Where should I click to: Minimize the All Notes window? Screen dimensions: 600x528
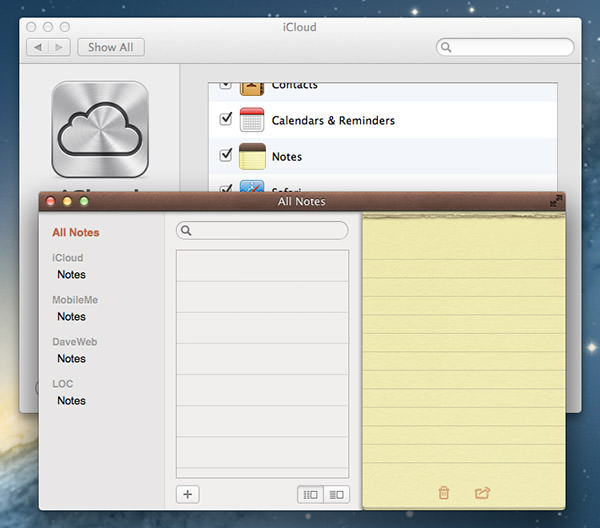[x=67, y=201]
